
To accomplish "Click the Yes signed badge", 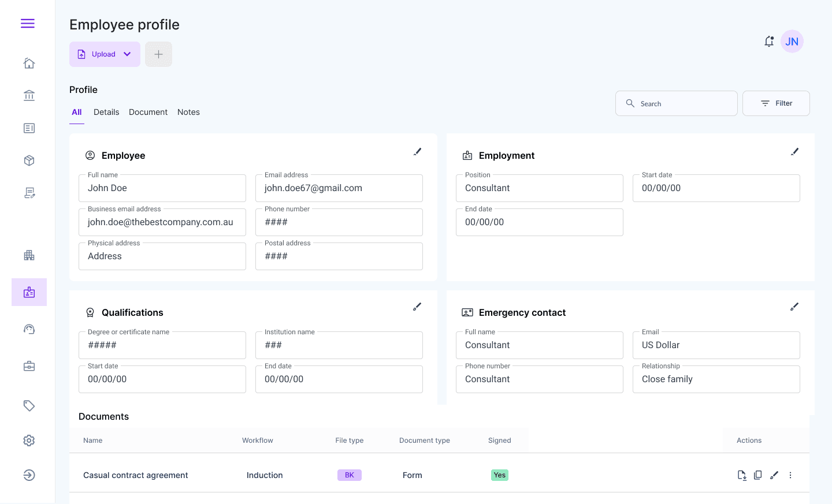I will tap(500, 475).
